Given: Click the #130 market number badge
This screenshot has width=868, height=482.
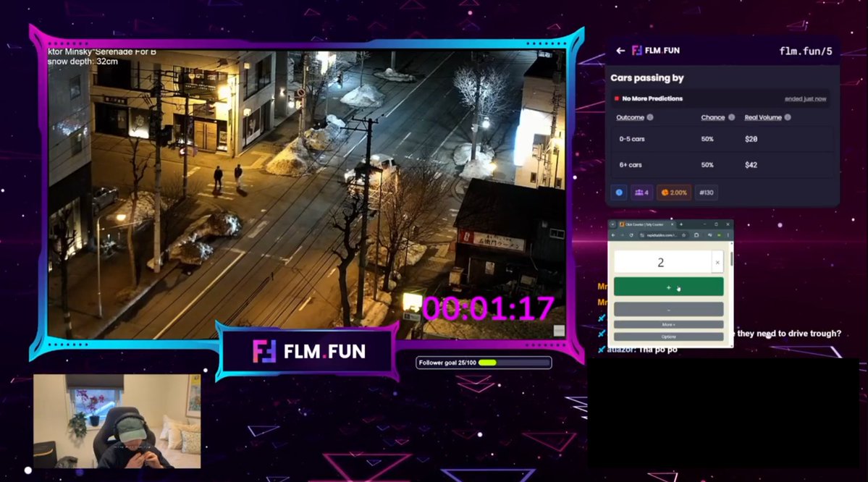Looking at the screenshot, I should pos(707,193).
